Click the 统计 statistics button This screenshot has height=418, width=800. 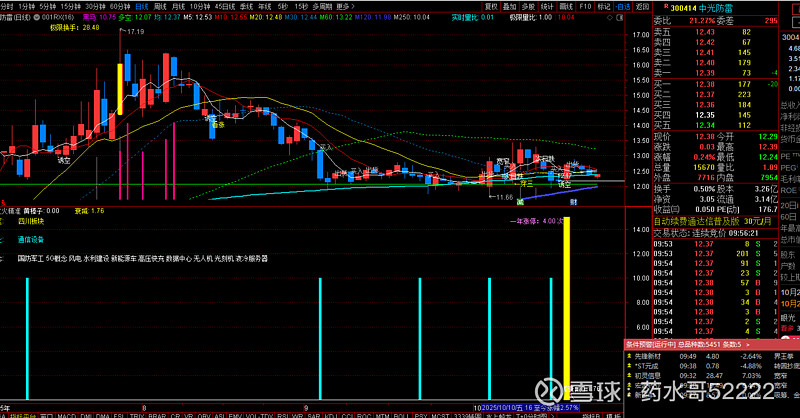(547, 7)
